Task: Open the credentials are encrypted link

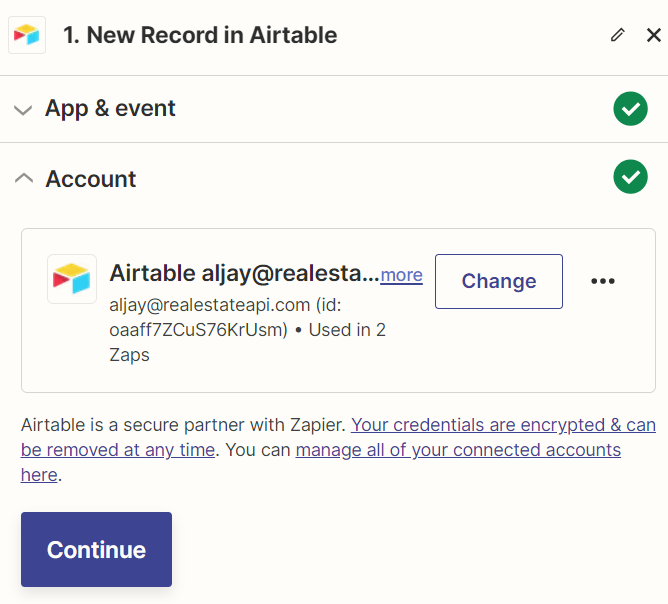Action: (x=338, y=437)
